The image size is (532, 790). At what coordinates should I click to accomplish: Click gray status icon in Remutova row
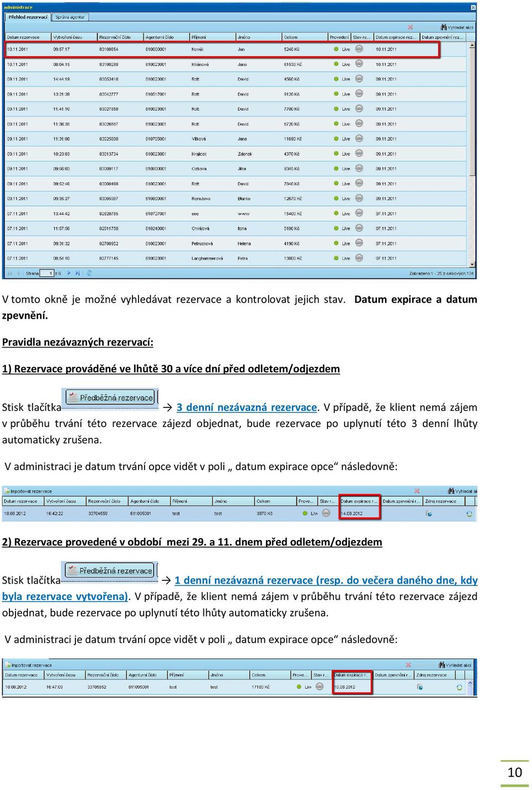coord(359,198)
